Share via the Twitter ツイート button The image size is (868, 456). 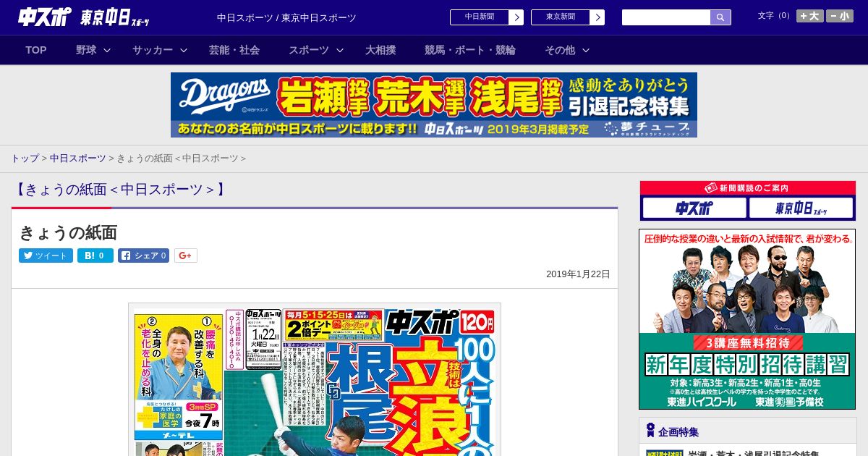(x=46, y=256)
